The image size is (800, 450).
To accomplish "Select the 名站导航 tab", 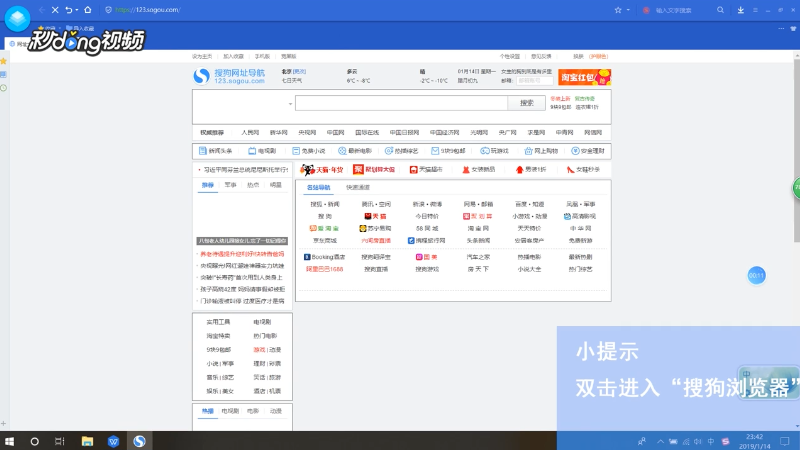I will click(x=318, y=187).
